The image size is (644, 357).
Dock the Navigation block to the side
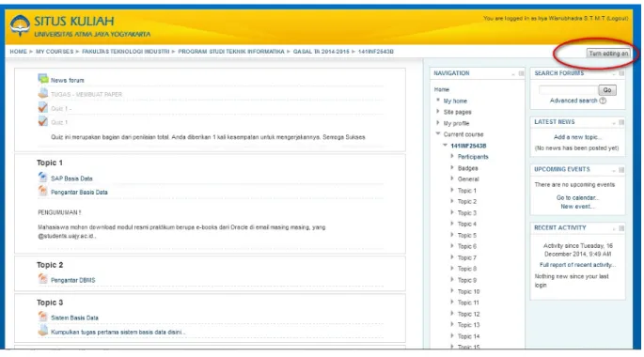click(521, 73)
